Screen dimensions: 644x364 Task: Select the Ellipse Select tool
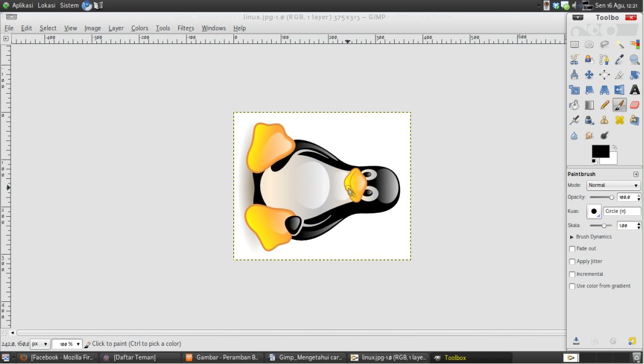[x=589, y=45]
